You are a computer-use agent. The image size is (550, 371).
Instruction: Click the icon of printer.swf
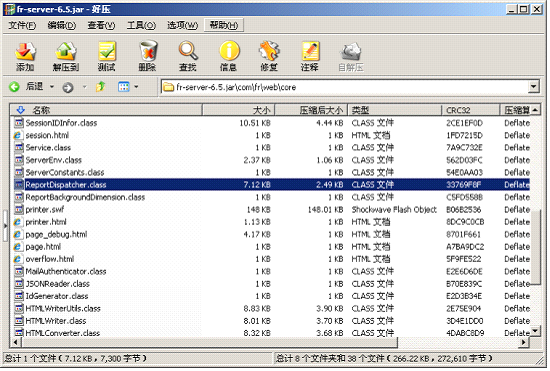19,209
